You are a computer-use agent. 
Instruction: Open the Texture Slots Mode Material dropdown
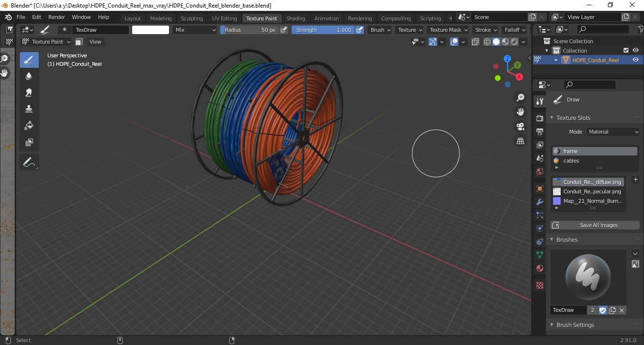click(613, 132)
